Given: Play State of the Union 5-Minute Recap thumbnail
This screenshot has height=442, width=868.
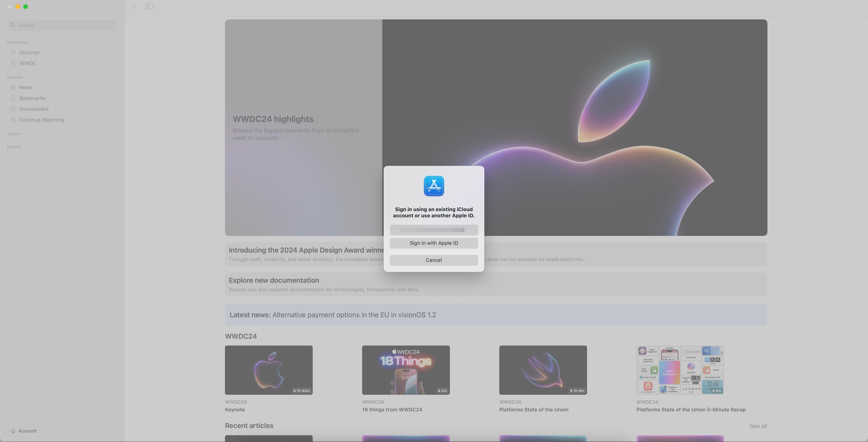Looking at the screenshot, I should (680, 370).
